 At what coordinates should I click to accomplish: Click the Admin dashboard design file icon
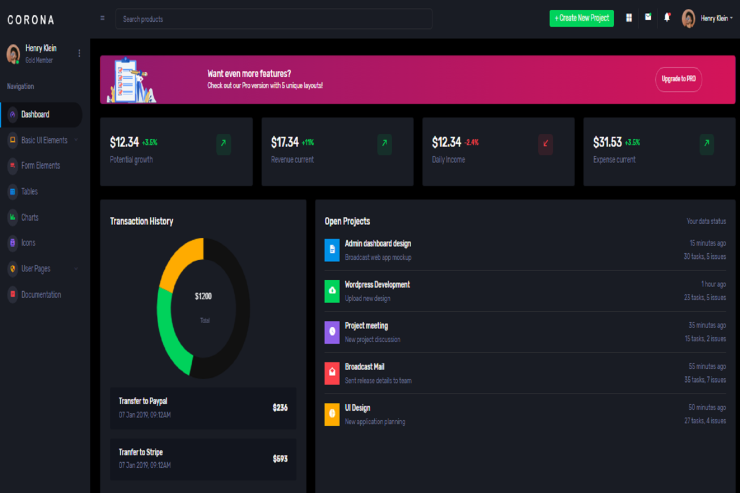[332, 249]
